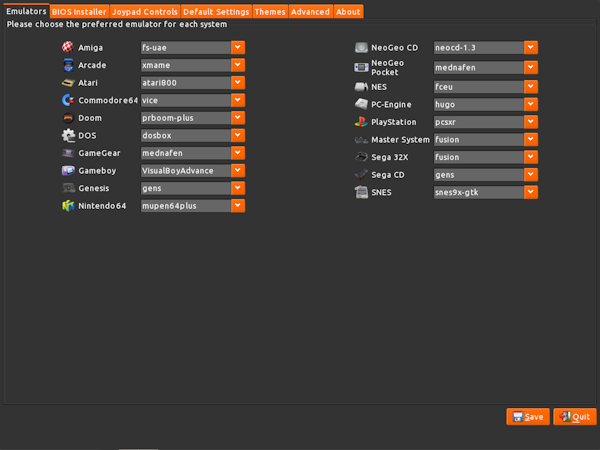The image size is (600, 450).
Task: Click the Nintendo64 logo icon
Action: pyautogui.click(x=68, y=205)
